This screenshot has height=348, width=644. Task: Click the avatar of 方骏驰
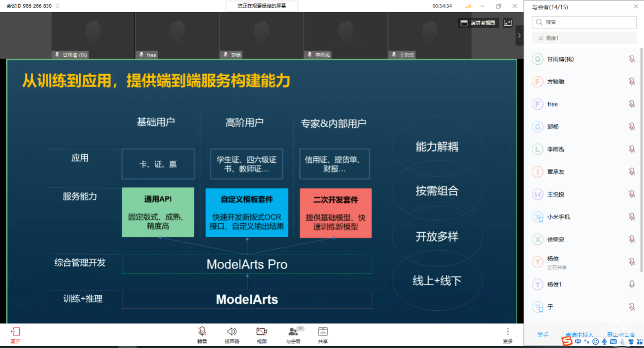(537, 82)
